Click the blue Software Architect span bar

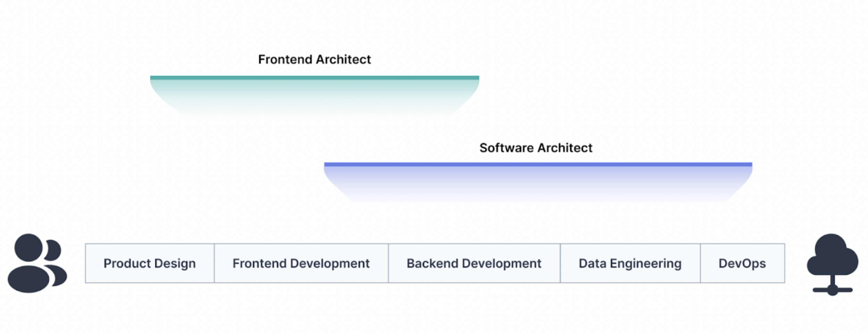point(538,165)
